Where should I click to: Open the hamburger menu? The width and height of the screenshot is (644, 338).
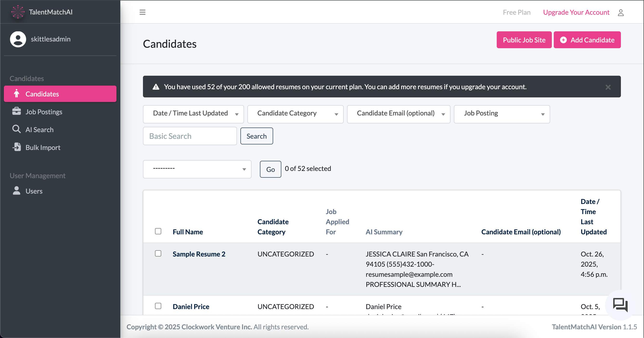[142, 12]
